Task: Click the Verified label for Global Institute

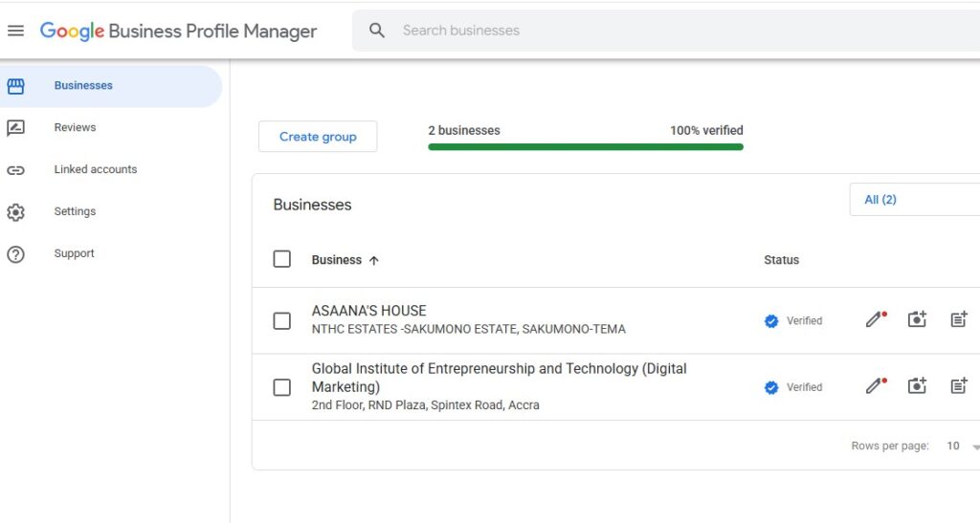Action: pyautogui.click(x=804, y=387)
